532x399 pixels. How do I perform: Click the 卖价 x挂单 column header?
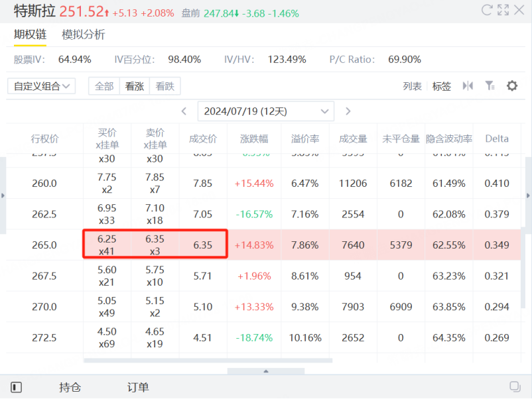pyautogui.click(x=155, y=139)
